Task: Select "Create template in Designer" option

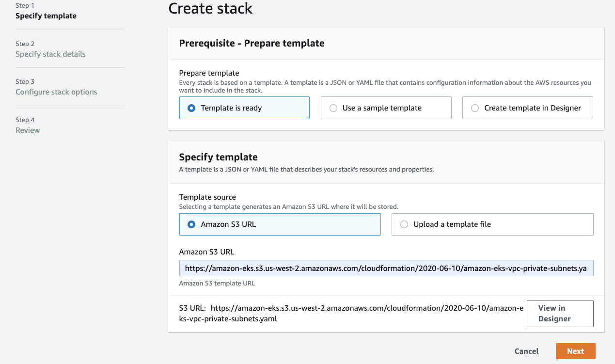Action: coord(528,108)
